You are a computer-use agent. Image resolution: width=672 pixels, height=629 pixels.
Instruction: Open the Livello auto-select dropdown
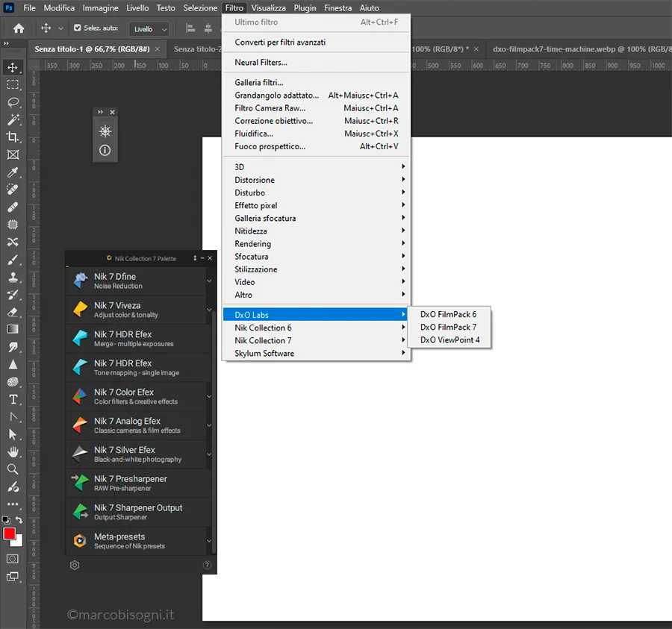point(149,29)
